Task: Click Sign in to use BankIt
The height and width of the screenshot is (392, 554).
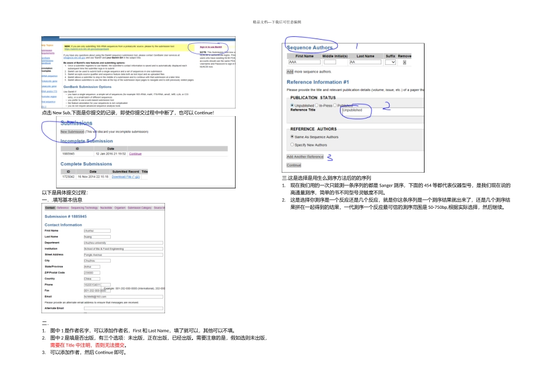Action: [x=211, y=46]
